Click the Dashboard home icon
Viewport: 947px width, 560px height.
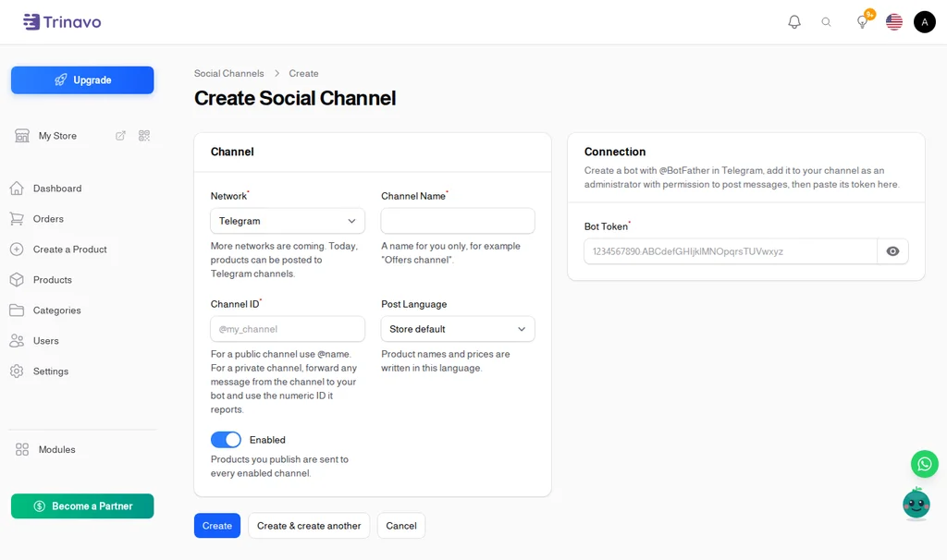point(17,189)
